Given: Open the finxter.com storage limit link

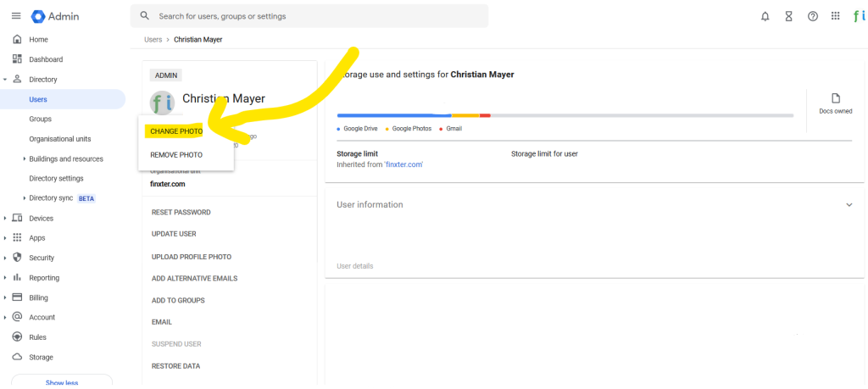Looking at the screenshot, I should pos(403,164).
